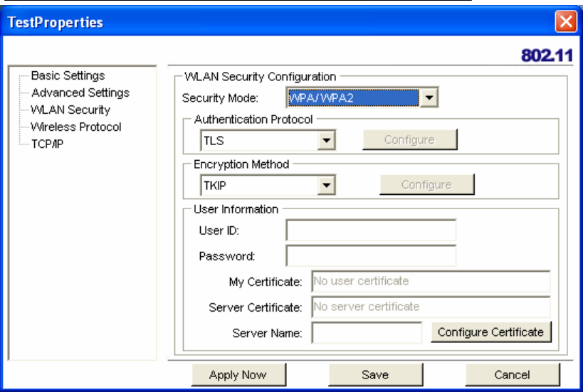Click the TestProperties title bar text
583x392 pixels.
click(x=55, y=22)
